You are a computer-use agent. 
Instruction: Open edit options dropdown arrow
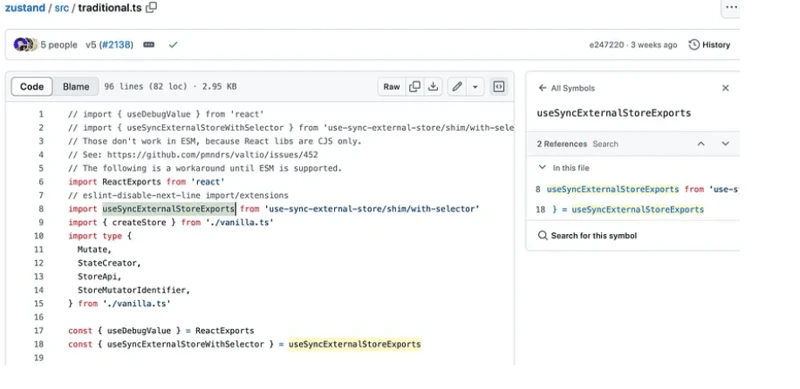pyautogui.click(x=475, y=87)
